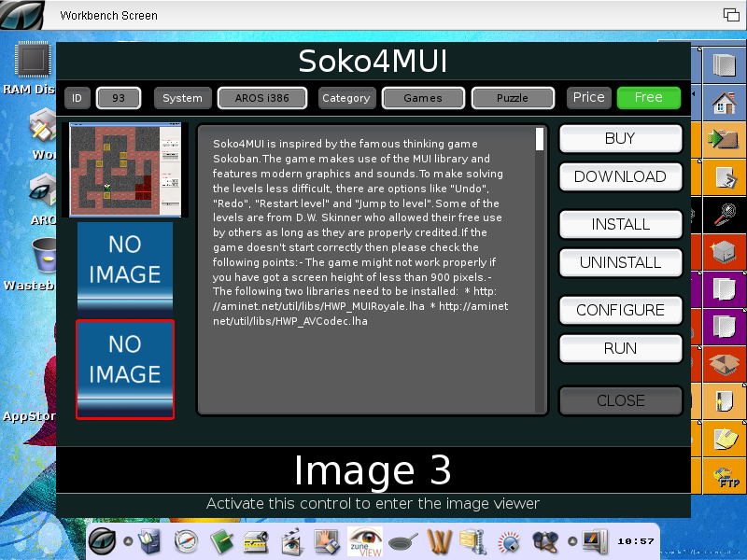This screenshot has width=747, height=560.
Task: Click the magnifying glass sidebar icon
Action: point(725,215)
